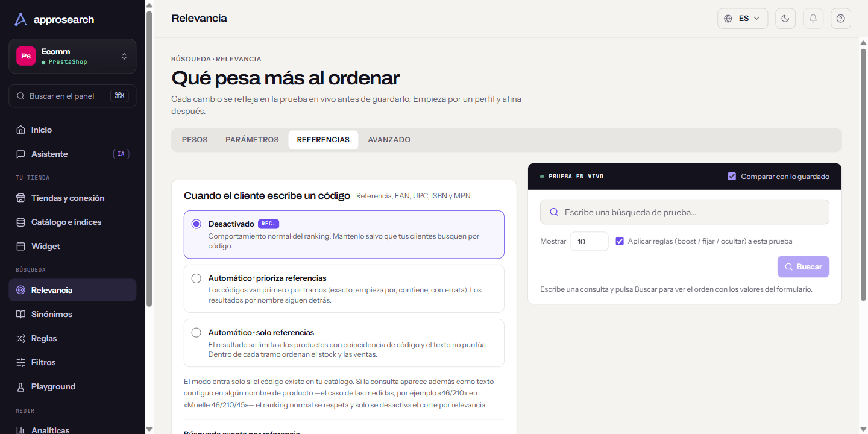Viewport: 868px width, 434px height.
Task: Open the Widget sidebar icon
Action: (20, 246)
